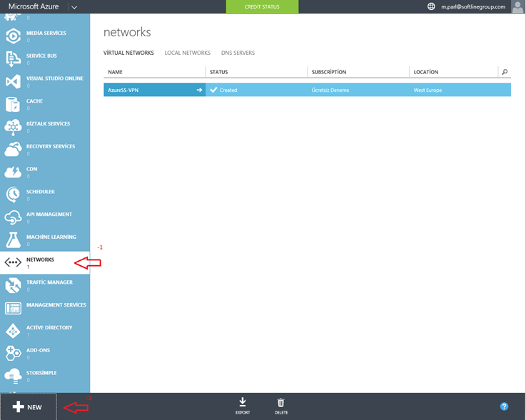The image size is (526, 420).
Task: Open Active Directory label in sidebar
Action: pyautogui.click(x=49, y=327)
